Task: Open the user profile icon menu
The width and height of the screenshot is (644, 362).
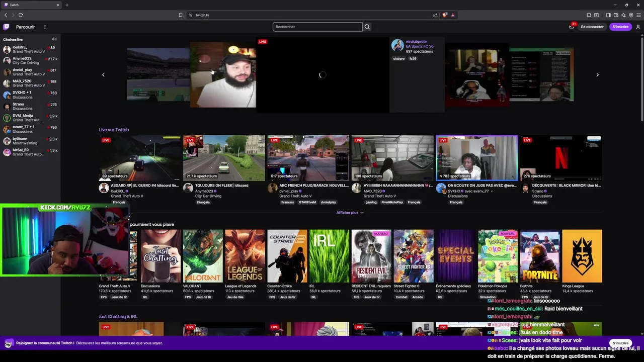Action: click(638, 27)
